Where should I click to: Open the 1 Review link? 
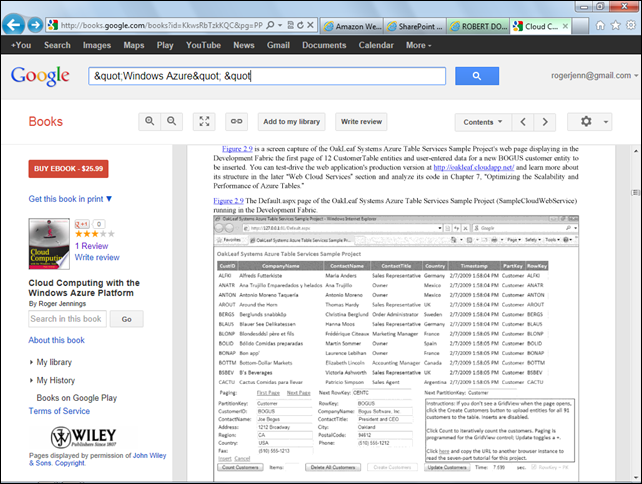(91, 246)
